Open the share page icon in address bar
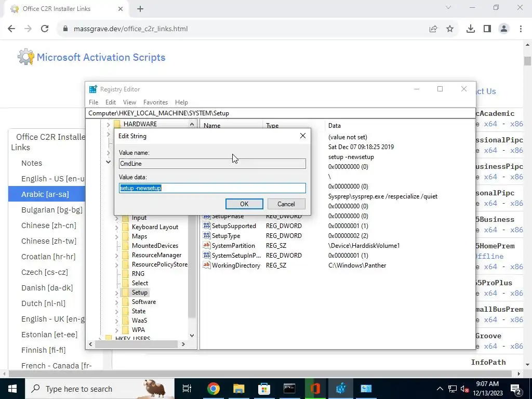The width and height of the screenshot is (532, 399). [433, 29]
